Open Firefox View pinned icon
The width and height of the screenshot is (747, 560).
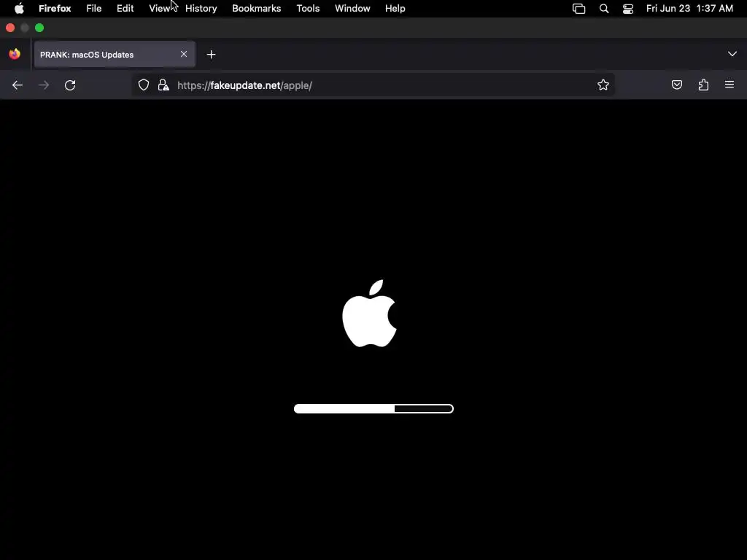15,54
